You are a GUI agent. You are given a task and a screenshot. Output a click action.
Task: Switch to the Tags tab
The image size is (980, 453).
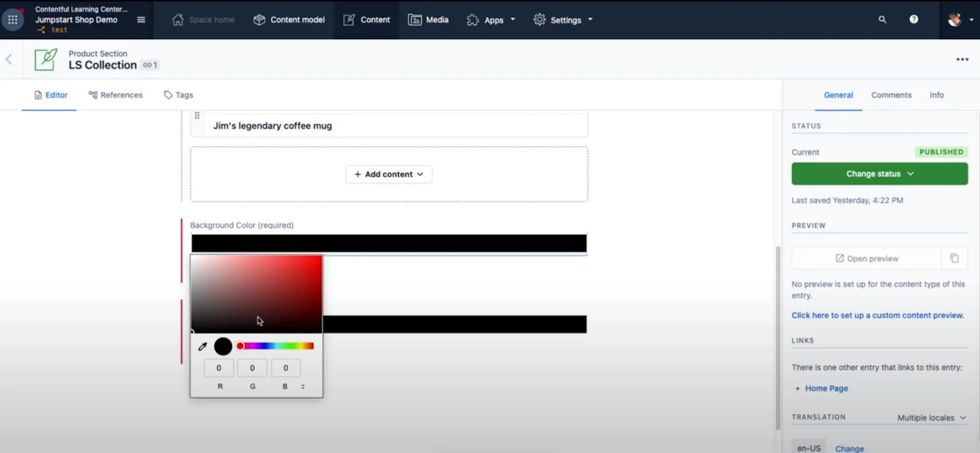[178, 95]
